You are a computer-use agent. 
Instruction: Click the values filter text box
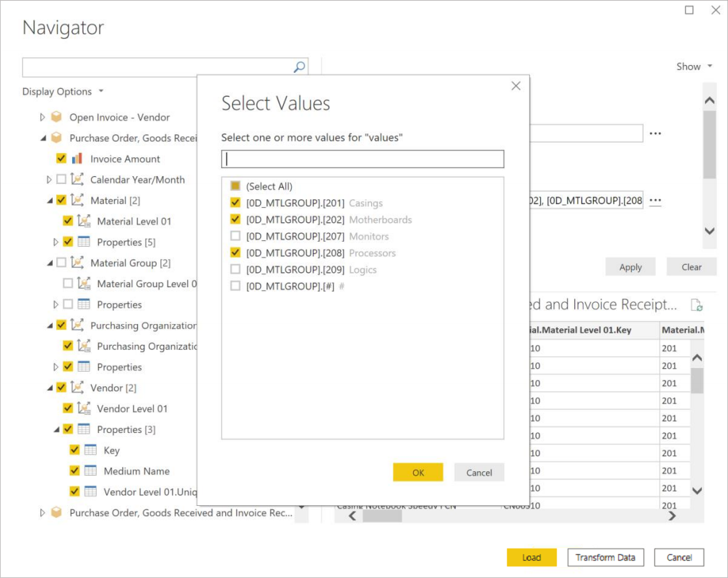(363, 159)
